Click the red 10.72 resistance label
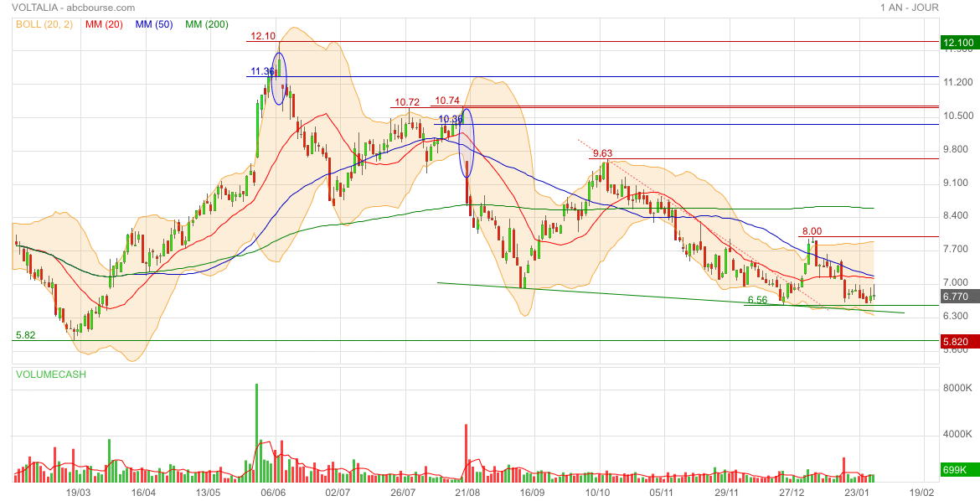980x501 pixels. coord(407,102)
